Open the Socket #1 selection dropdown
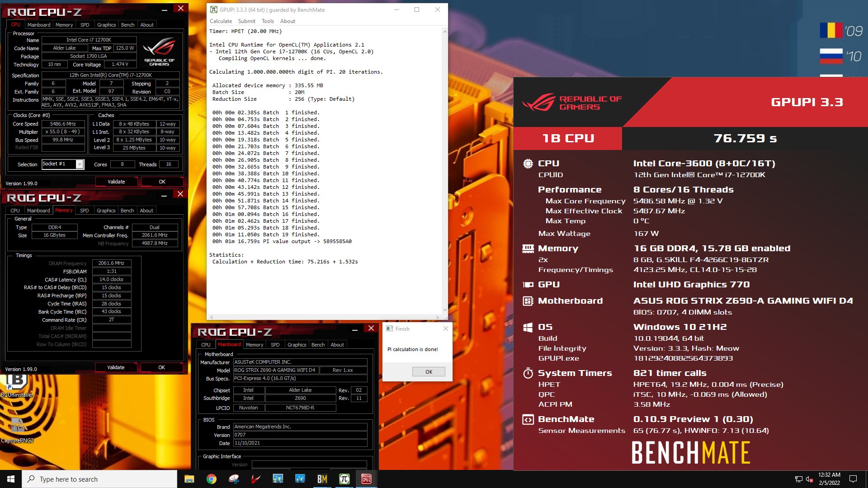The image size is (868, 488). point(63,164)
